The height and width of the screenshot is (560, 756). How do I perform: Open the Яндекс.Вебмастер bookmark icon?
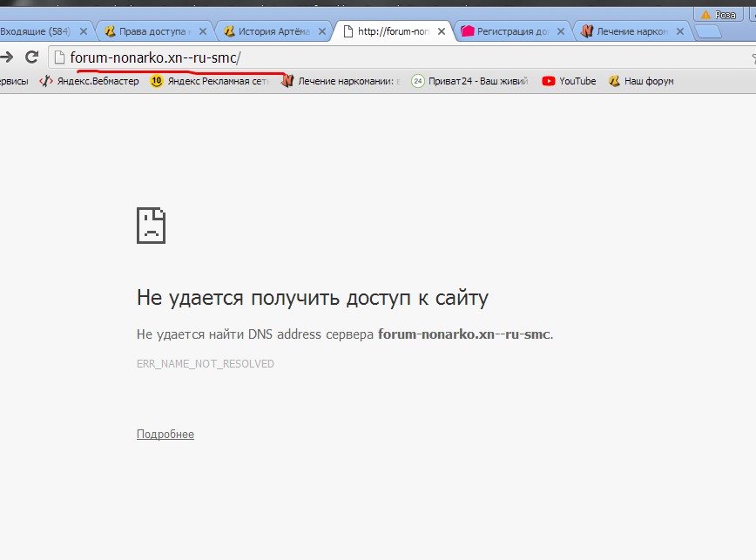[45, 80]
